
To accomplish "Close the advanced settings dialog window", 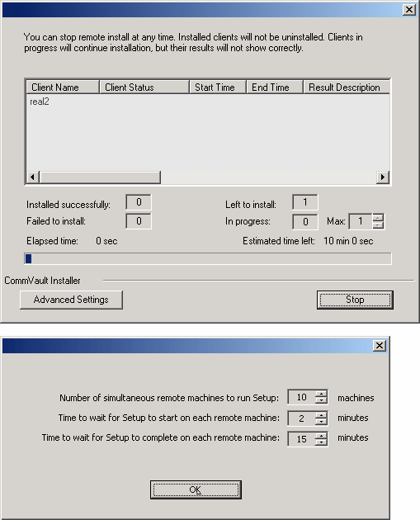I will point(380,346).
